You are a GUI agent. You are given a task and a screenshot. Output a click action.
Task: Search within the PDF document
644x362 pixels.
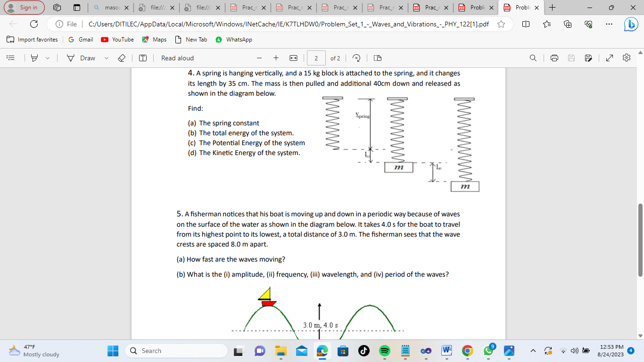pos(533,58)
